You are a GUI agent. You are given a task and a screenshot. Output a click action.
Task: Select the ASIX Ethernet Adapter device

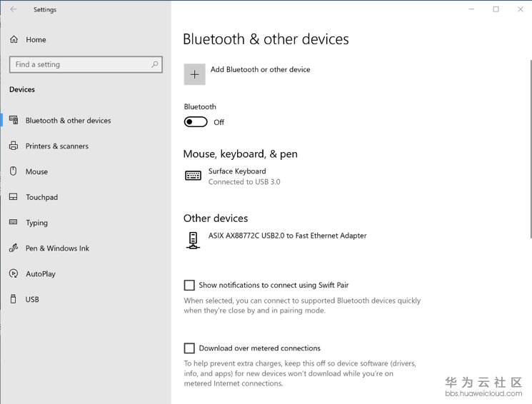[x=287, y=236]
